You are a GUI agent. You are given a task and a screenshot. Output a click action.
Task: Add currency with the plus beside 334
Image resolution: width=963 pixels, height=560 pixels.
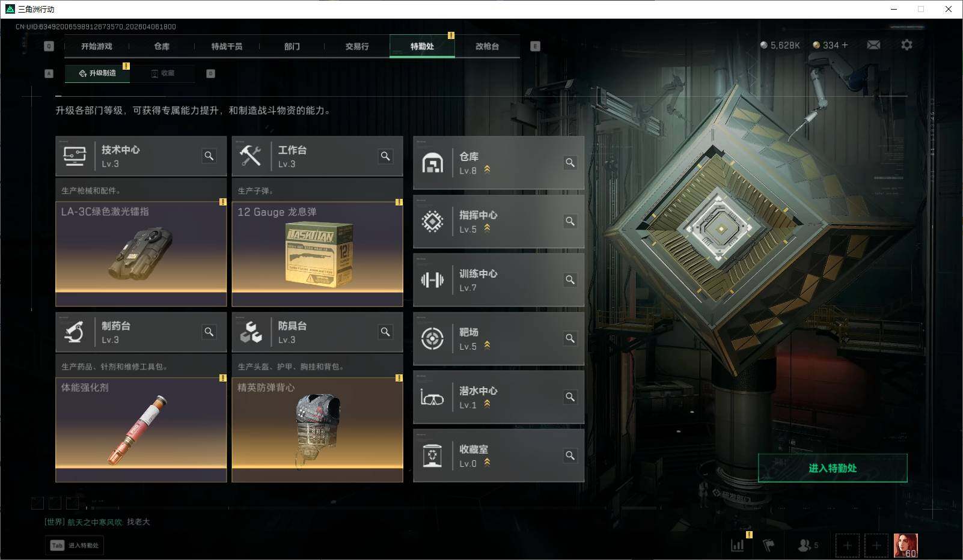(845, 45)
